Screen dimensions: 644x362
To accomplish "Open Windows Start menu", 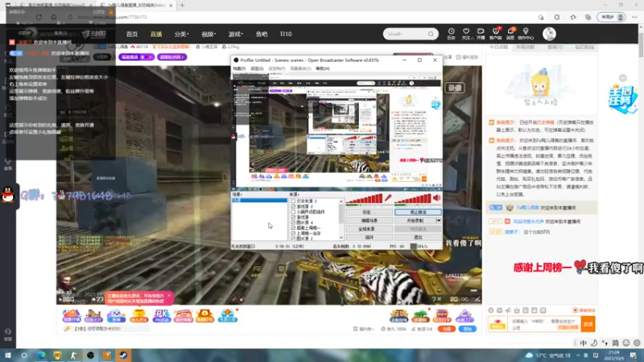I will (x=7, y=355).
